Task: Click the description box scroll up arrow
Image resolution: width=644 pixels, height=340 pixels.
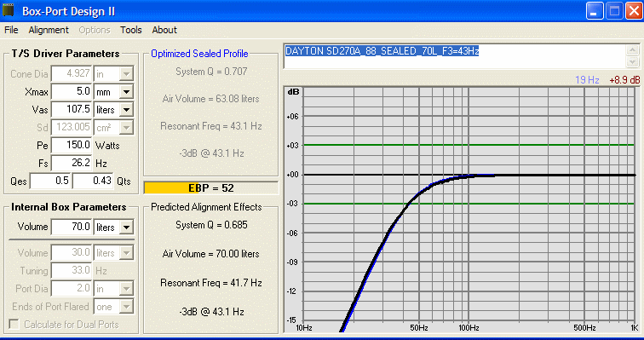Action: point(632,50)
